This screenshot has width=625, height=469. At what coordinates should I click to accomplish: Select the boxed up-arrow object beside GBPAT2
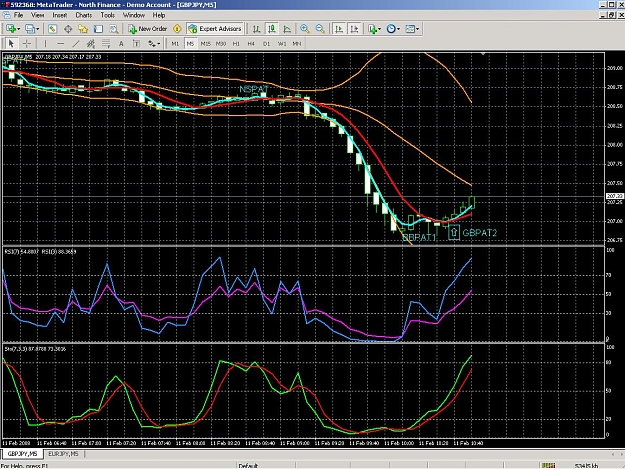point(454,232)
